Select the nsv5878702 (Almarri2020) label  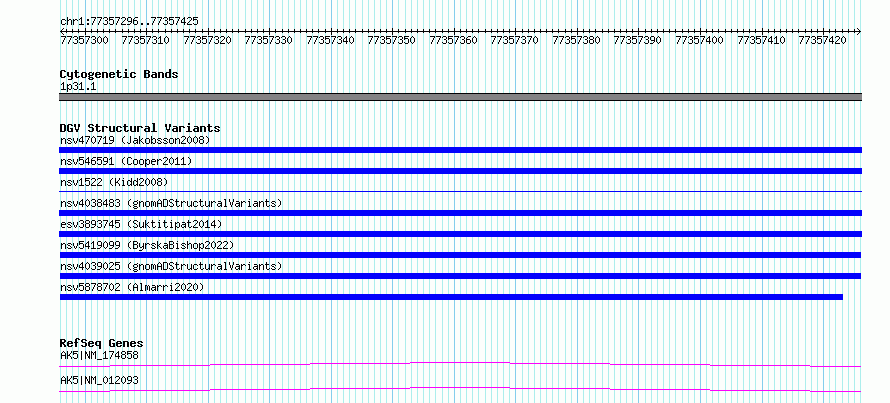coord(132,287)
